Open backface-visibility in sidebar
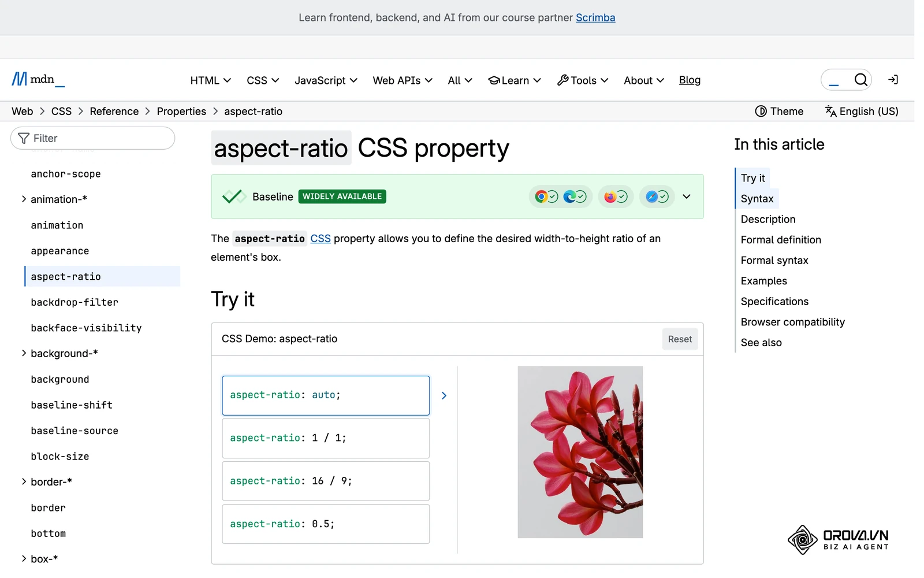 click(86, 328)
